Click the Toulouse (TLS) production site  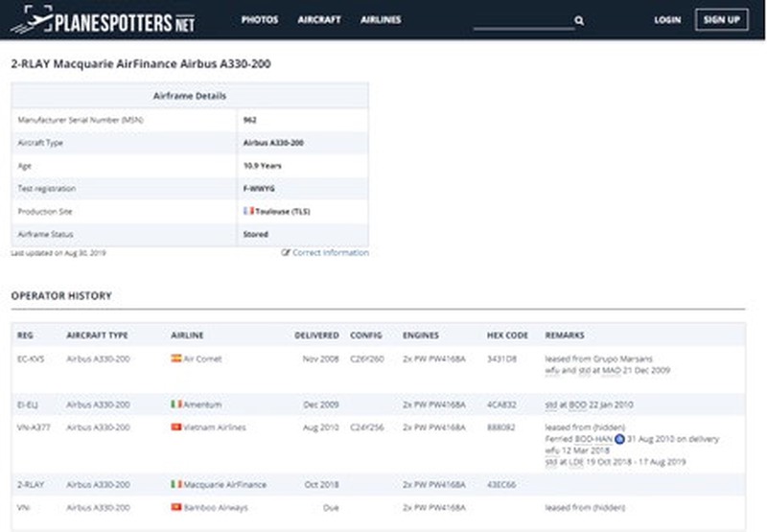click(283, 211)
